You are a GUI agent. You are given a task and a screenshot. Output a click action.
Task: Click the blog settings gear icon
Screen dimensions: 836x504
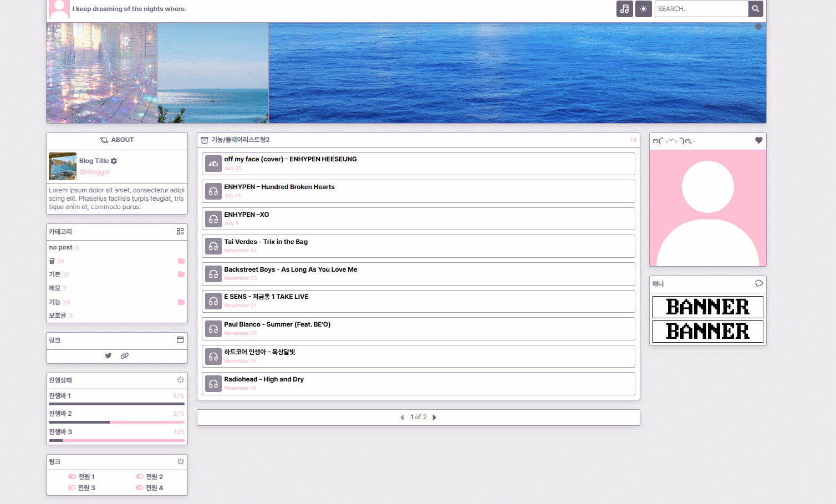(114, 161)
